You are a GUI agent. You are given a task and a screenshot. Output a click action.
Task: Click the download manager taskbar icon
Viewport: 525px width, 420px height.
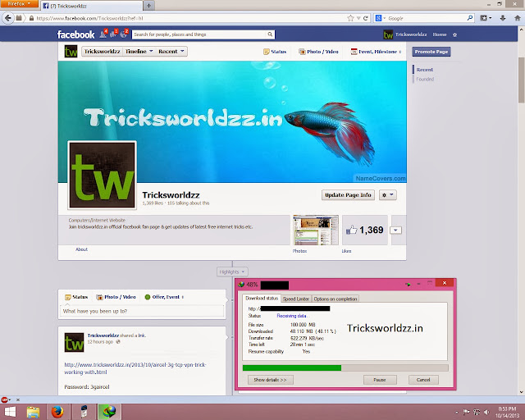click(109, 412)
